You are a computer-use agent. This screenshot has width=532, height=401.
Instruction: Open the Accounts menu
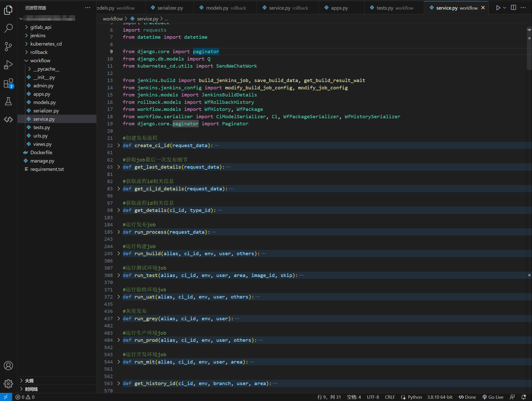[x=8, y=366]
